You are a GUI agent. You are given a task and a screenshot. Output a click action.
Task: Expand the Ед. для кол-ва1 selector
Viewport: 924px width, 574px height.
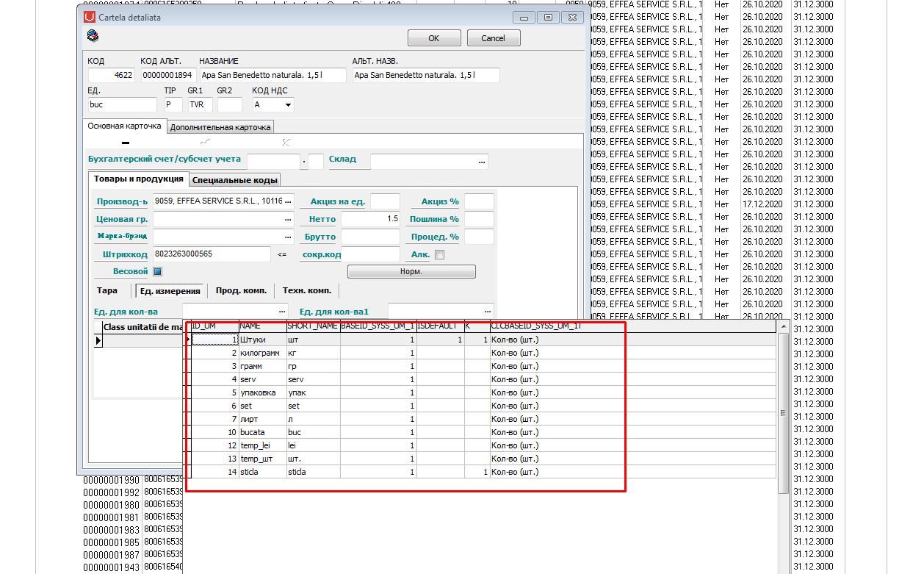coord(488,312)
